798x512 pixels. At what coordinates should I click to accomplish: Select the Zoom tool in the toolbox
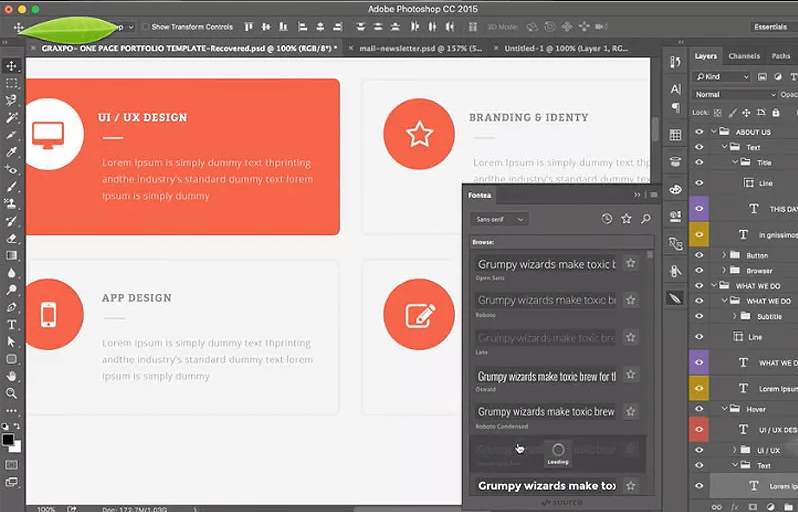click(x=12, y=393)
